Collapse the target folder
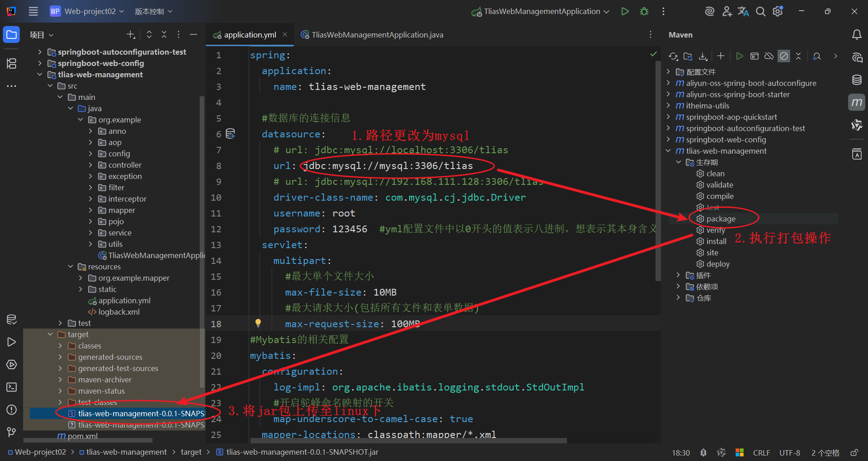 tap(50, 334)
